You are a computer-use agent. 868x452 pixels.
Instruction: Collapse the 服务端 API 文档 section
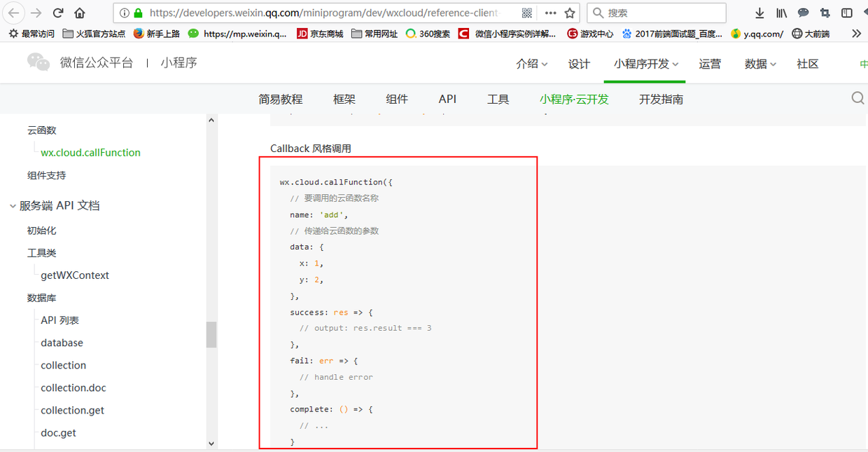click(13, 206)
